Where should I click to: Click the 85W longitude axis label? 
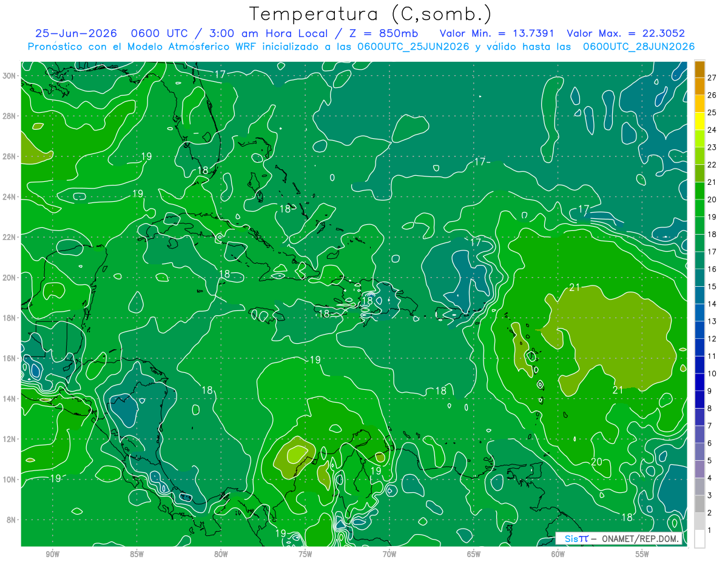[x=136, y=554]
